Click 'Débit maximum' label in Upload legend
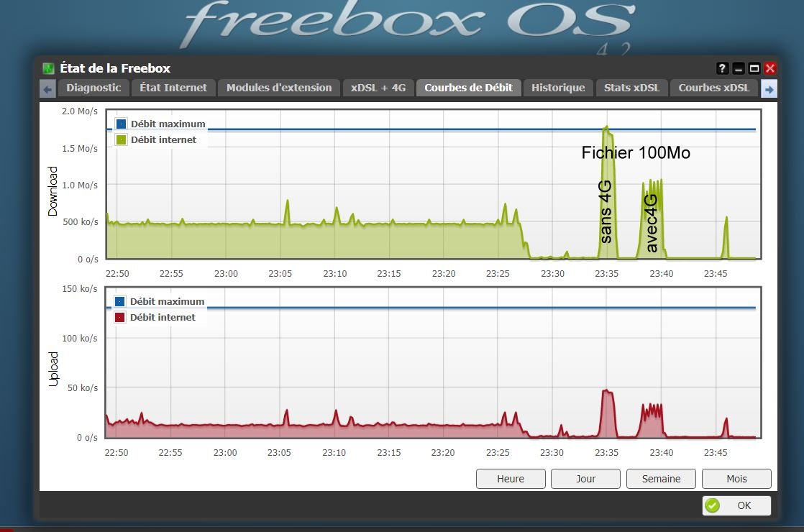The width and height of the screenshot is (804, 532). (167, 301)
